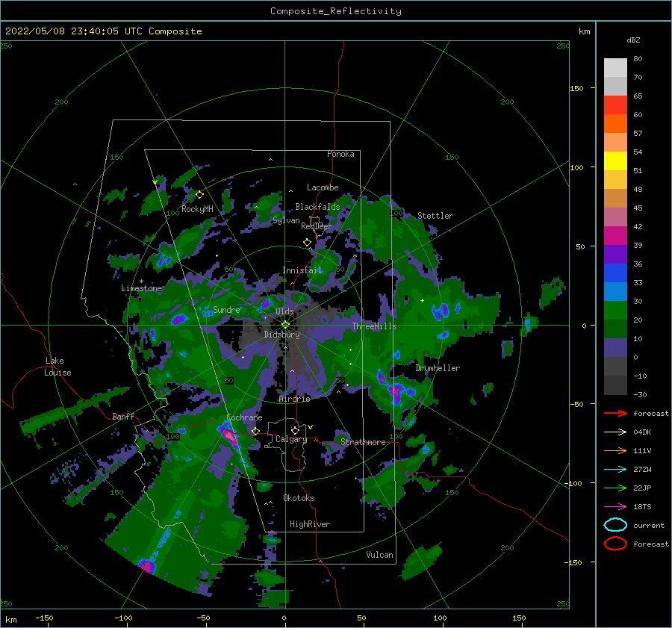Image resolution: width=672 pixels, height=628 pixels.
Task: Click the Strathmore city label
Action: (363, 442)
